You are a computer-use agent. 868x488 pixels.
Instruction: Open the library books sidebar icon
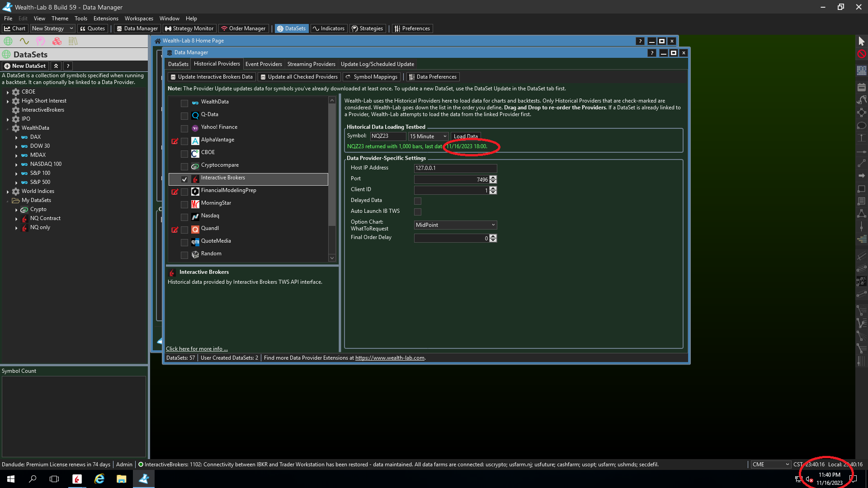point(73,41)
